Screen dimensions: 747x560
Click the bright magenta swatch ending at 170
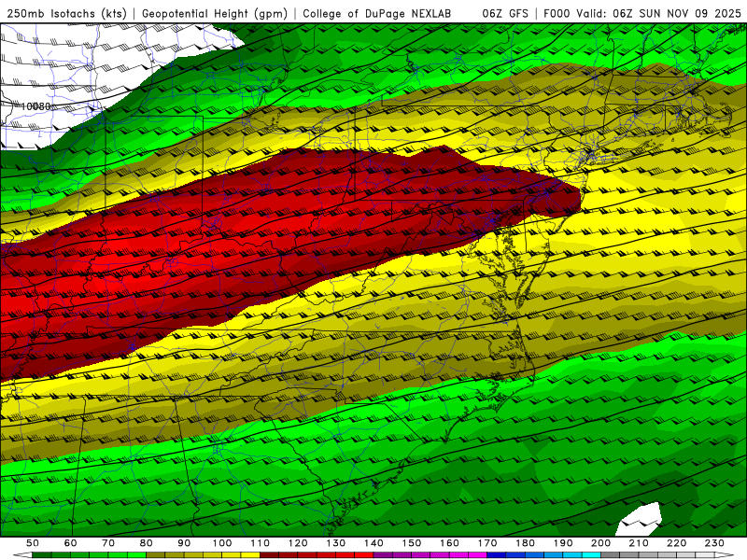477,555
